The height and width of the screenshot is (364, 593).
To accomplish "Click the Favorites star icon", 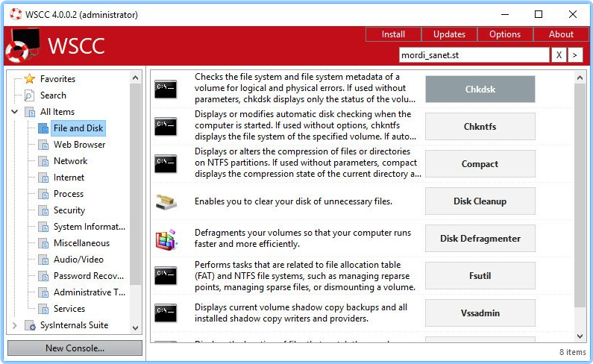I will (30, 79).
